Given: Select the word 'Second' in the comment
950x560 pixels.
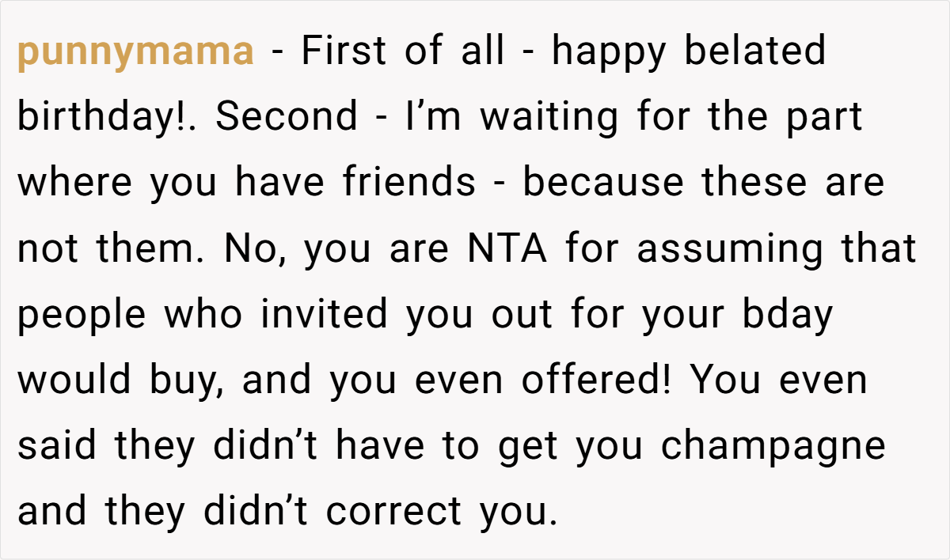Looking at the screenshot, I should 287,117.
